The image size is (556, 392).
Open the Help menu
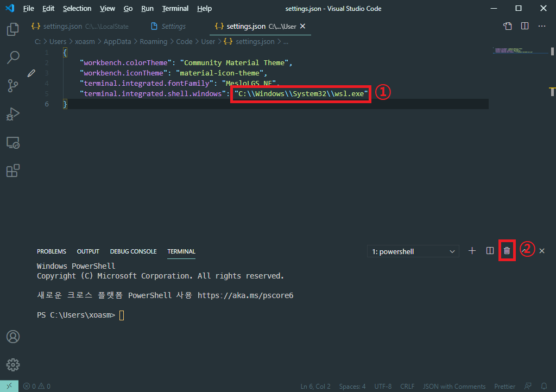tap(204, 9)
